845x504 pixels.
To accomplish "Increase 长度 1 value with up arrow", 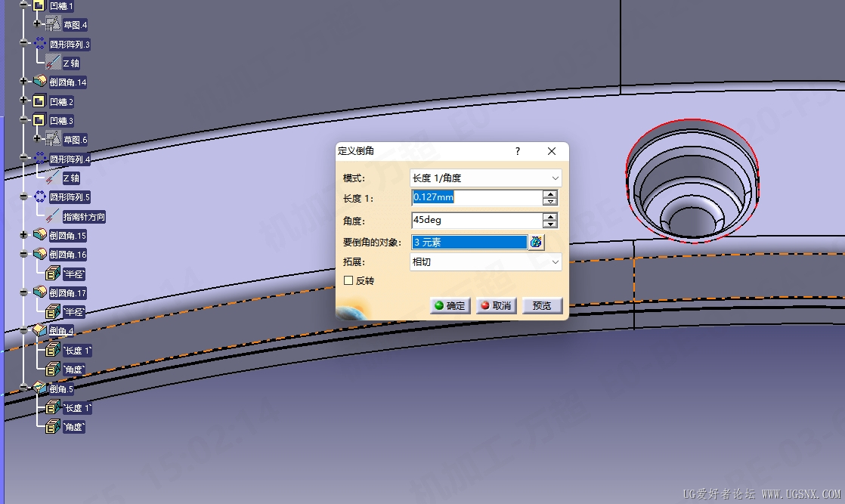I will 550,194.
